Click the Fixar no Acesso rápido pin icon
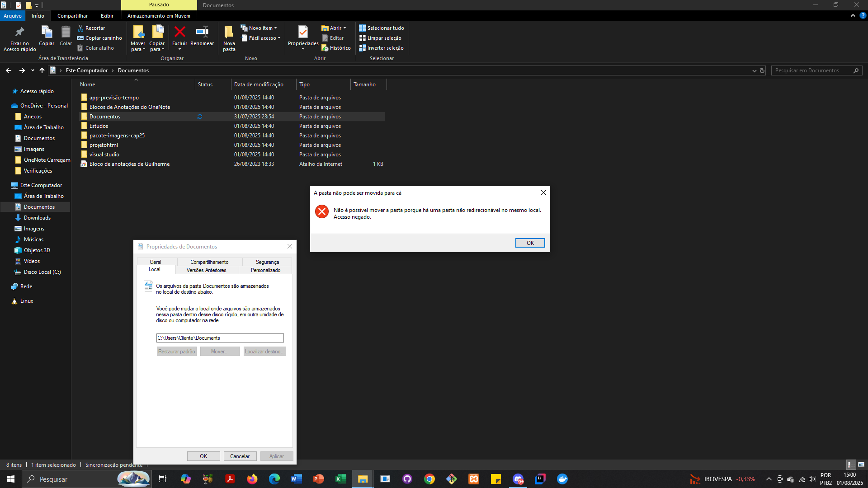868x488 pixels. click(x=19, y=32)
